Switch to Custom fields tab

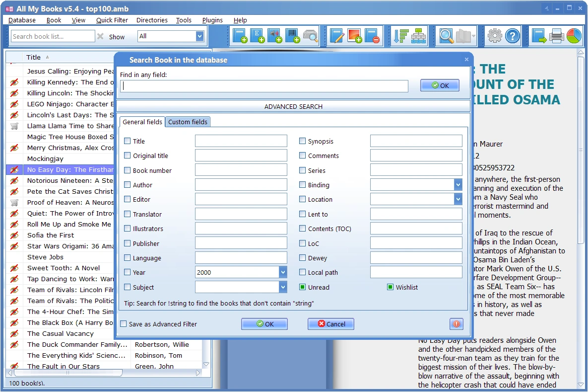click(x=188, y=122)
